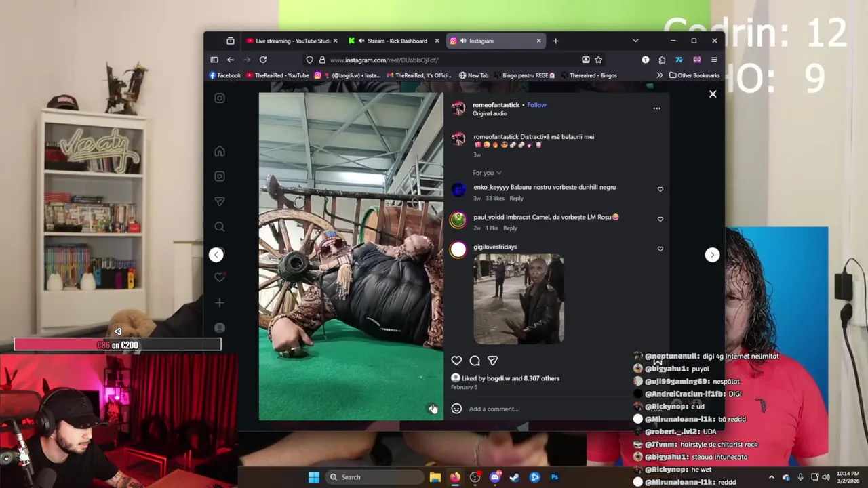Screen dimensions: 868x488
Task: Like paul_voidd's comment heart
Action: pos(660,219)
